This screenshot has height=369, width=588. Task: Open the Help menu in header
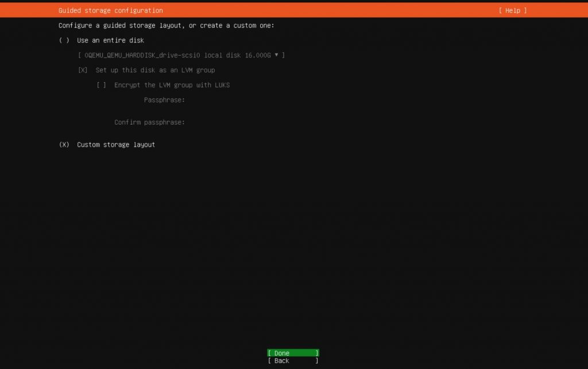coord(512,10)
